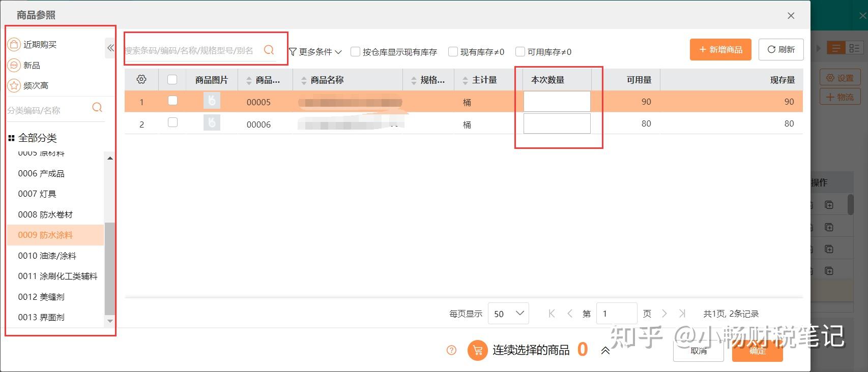Click the category tree scrollbar up arrow
Viewport: 868px width, 372px height.
(110, 158)
